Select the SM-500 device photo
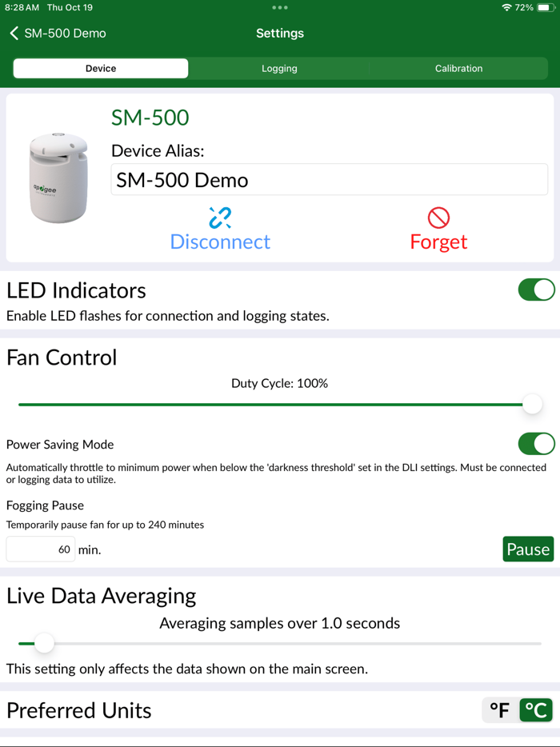Screen dimensions: 560x747 point(58,176)
